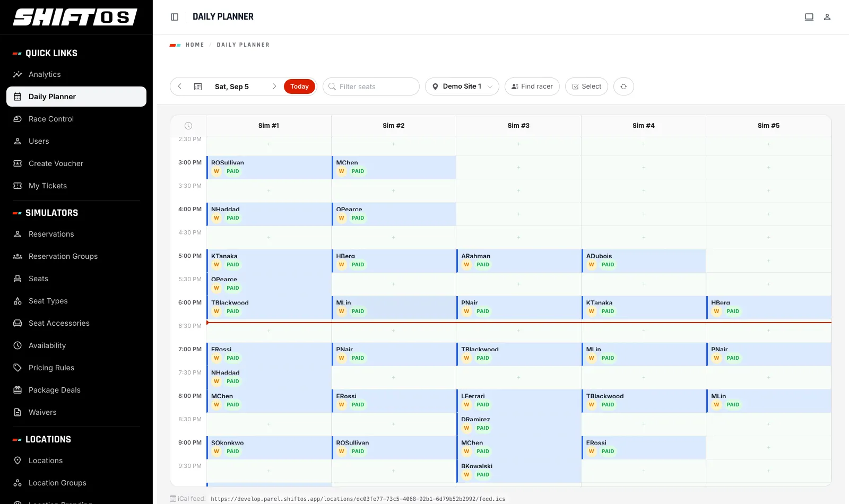The width and height of the screenshot is (849, 504).
Task: Open Seats in sidebar
Action: coord(76,279)
